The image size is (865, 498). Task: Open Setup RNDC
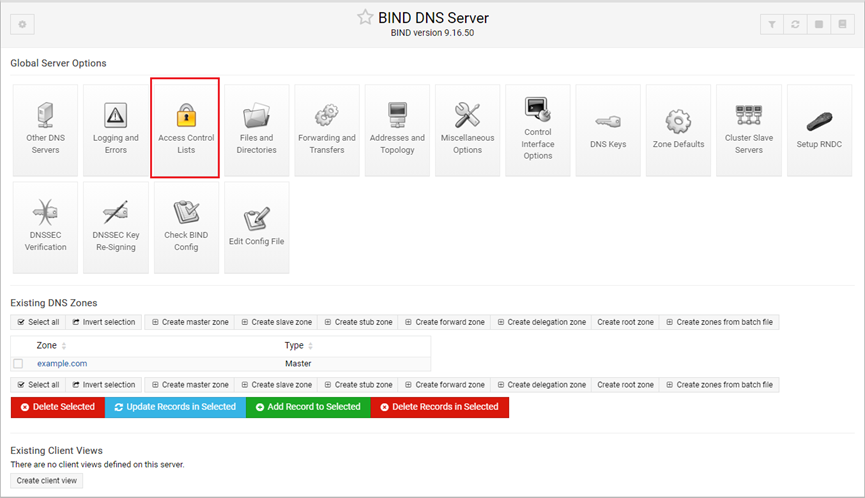point(819,130)
